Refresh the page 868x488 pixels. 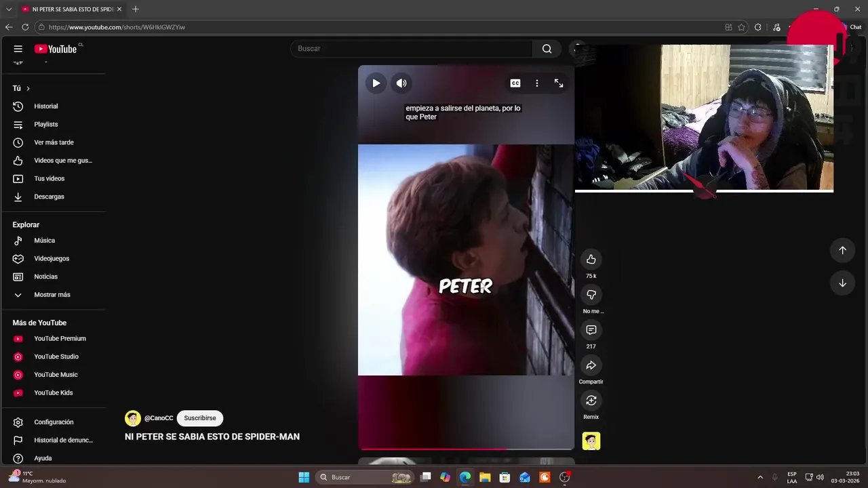coord(25,27)
